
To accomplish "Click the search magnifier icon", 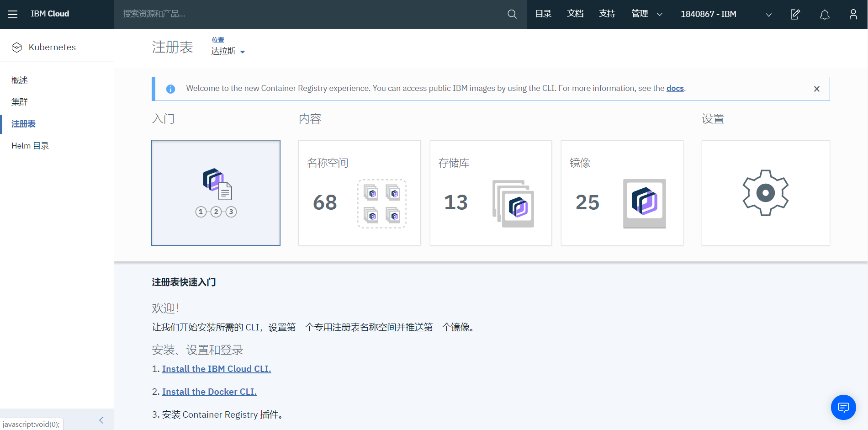I will (512, 14).
